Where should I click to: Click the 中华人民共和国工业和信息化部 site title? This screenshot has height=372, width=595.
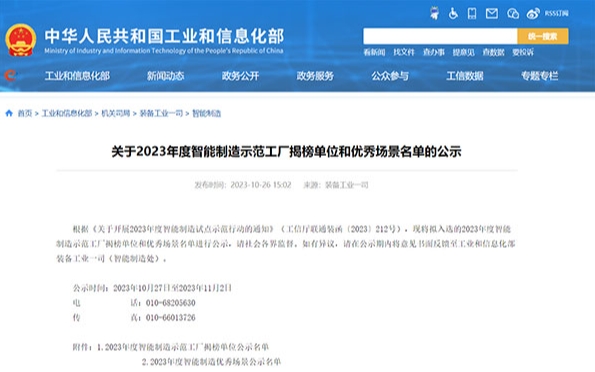pyautogui.click(x=164, y=36)
